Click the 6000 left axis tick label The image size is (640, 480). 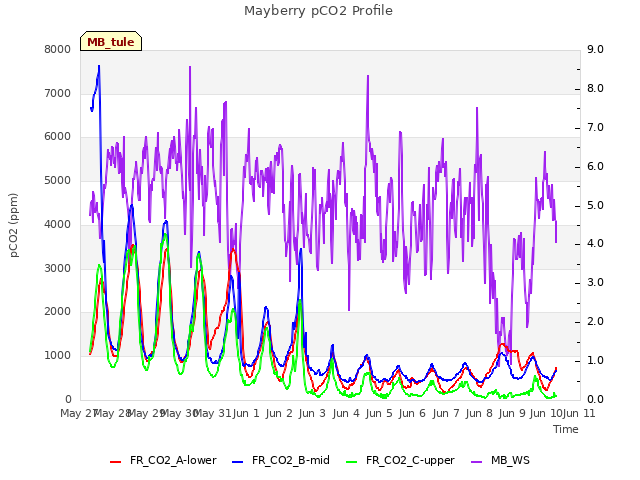tap(58, 137)
